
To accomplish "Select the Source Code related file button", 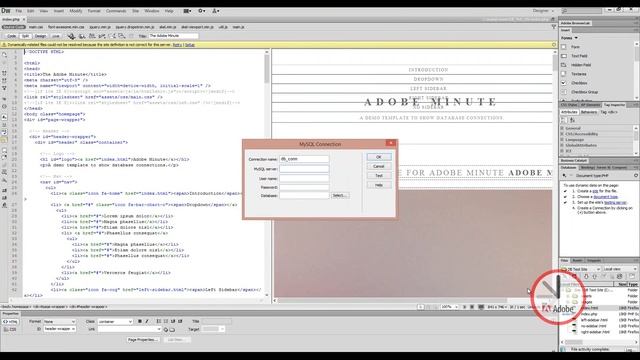I will pyautogui.click(x=13, y=27).
